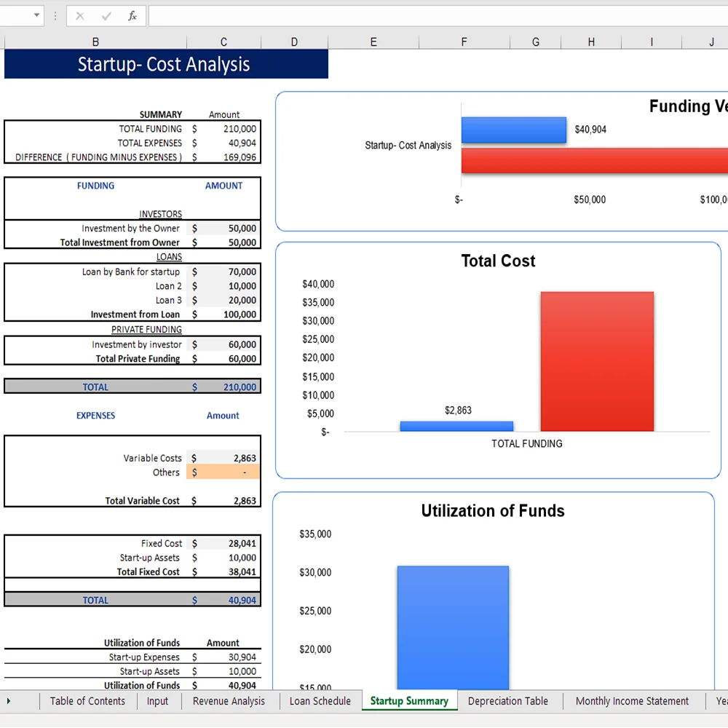
Task: Click the orange Others expense cell
Action: (223, 472)
